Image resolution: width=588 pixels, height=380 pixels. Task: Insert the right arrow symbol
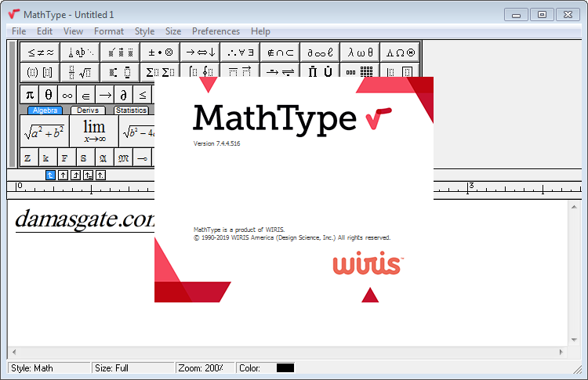coord(105,95)
